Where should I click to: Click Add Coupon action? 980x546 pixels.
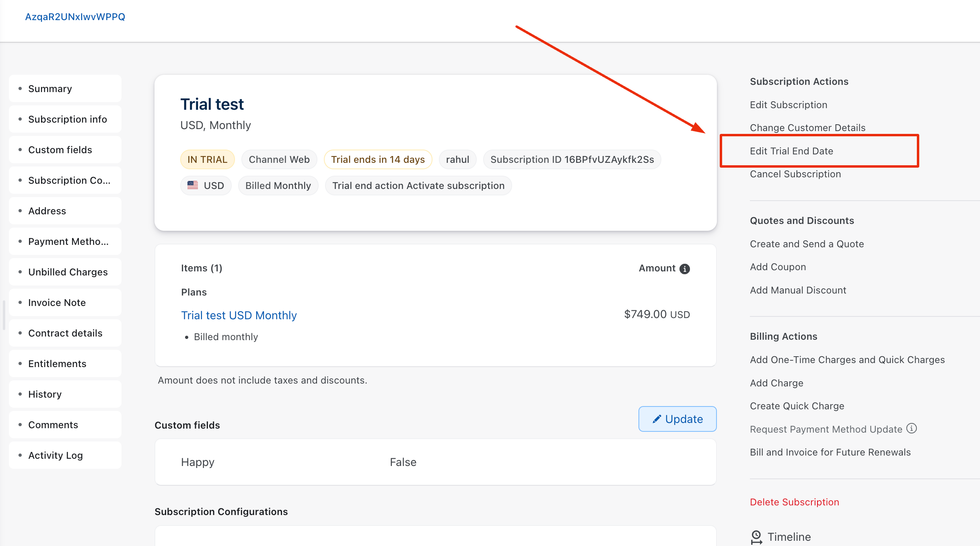click(x=778, y=267)
